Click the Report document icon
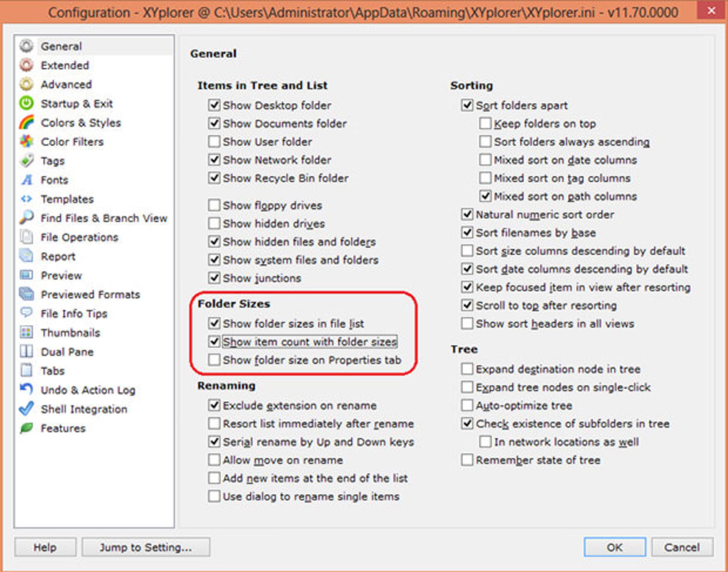728x572 pixels. click(x=27, y=256)
